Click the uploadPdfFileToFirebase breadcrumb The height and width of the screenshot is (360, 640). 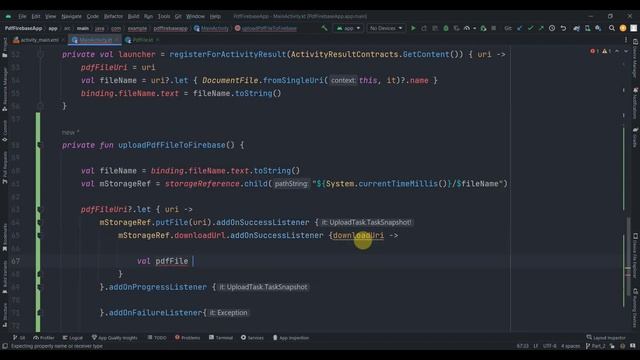[266, 29]
